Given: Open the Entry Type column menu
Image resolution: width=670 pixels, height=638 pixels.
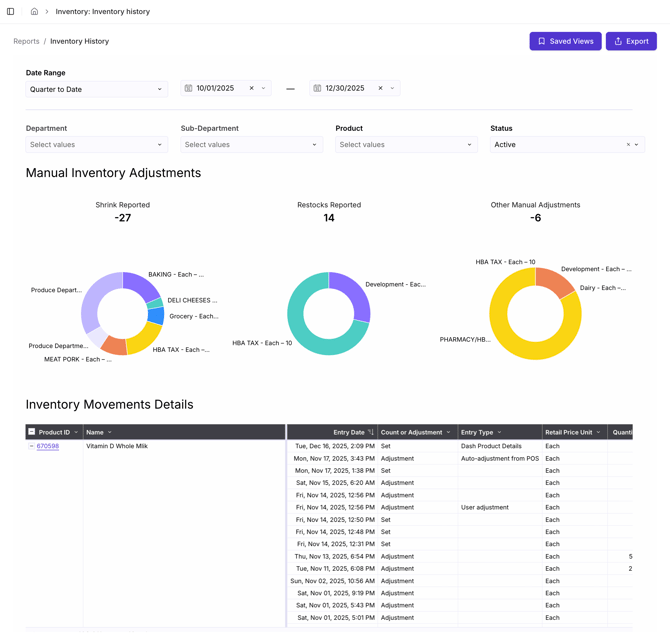Looking at the screenshot, I should click(x=499, y=433).
